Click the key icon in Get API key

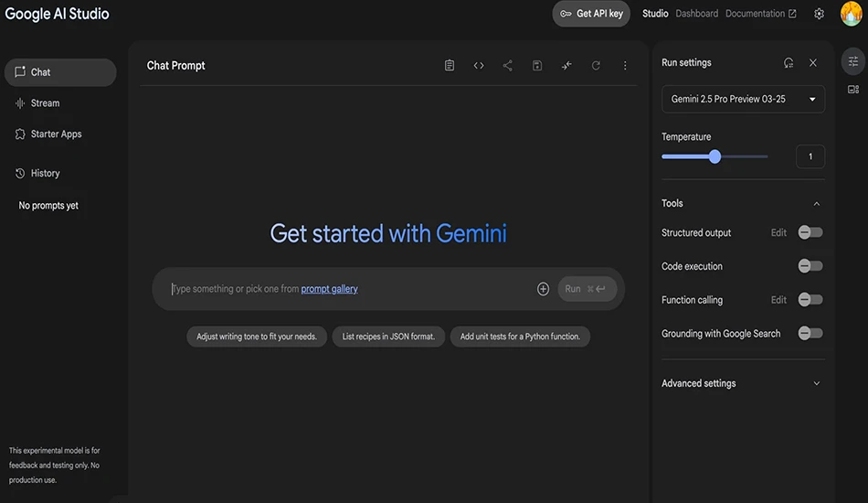coord(566,14)
